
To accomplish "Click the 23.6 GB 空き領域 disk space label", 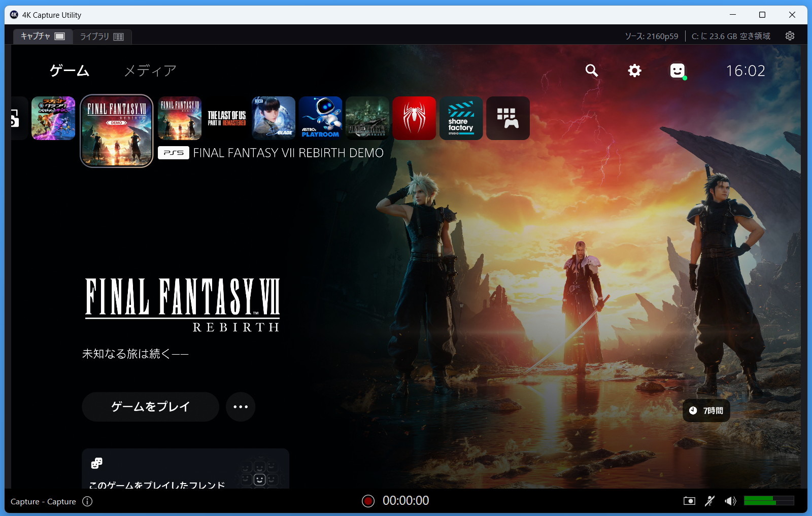I will pyautogui.click(x=731, y=37).
